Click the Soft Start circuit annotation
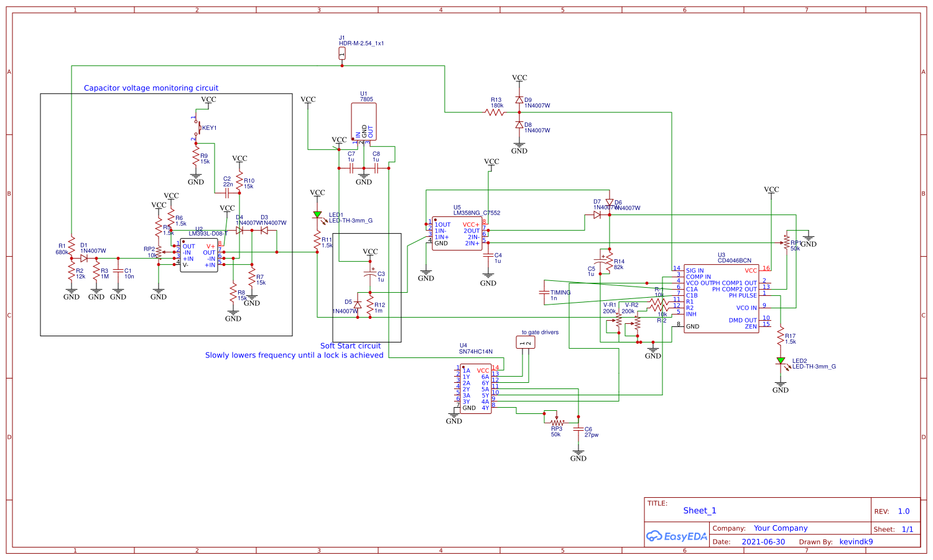 point(350,346)
